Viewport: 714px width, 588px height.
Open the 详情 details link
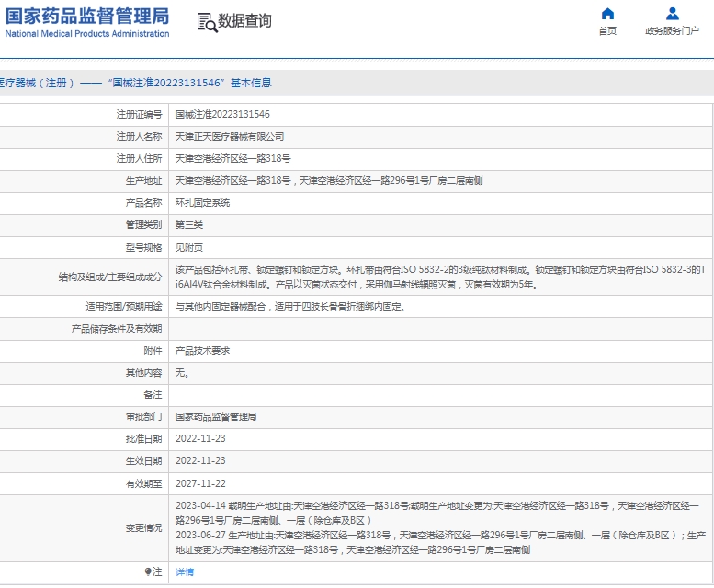[x=185, y=572]
